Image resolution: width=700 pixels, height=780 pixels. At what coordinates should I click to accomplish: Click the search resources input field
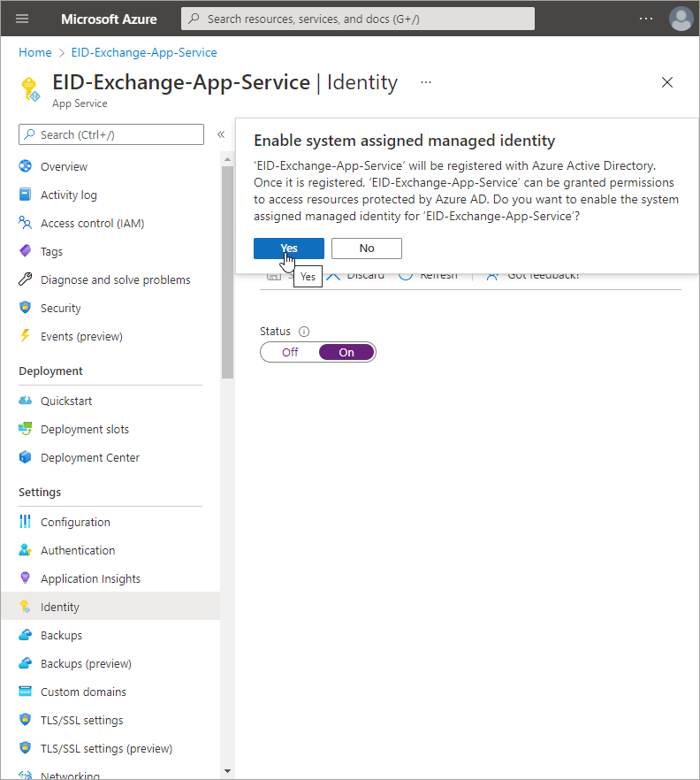coord(358,19)
